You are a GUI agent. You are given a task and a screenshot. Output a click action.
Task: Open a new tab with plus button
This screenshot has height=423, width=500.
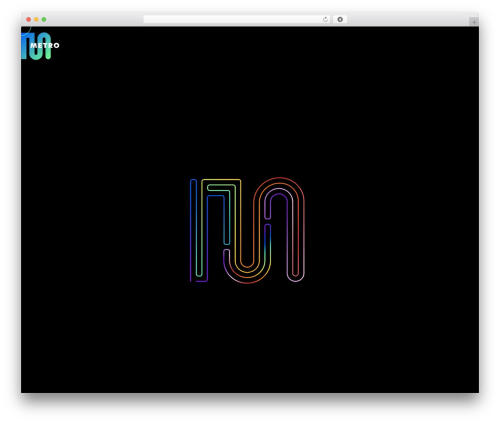(474, 22)
